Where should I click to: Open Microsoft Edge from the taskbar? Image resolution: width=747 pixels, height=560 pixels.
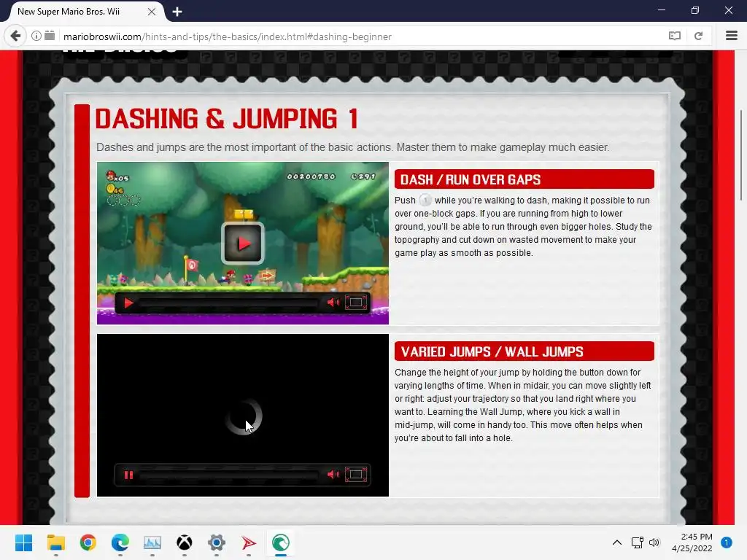120,542
